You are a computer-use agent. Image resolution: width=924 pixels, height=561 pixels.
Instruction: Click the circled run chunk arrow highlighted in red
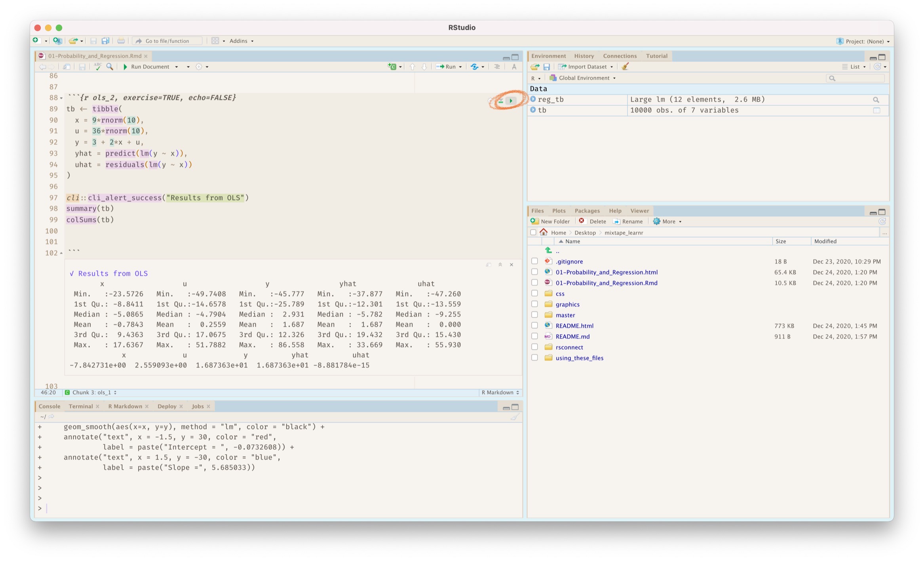click(511, 100)
